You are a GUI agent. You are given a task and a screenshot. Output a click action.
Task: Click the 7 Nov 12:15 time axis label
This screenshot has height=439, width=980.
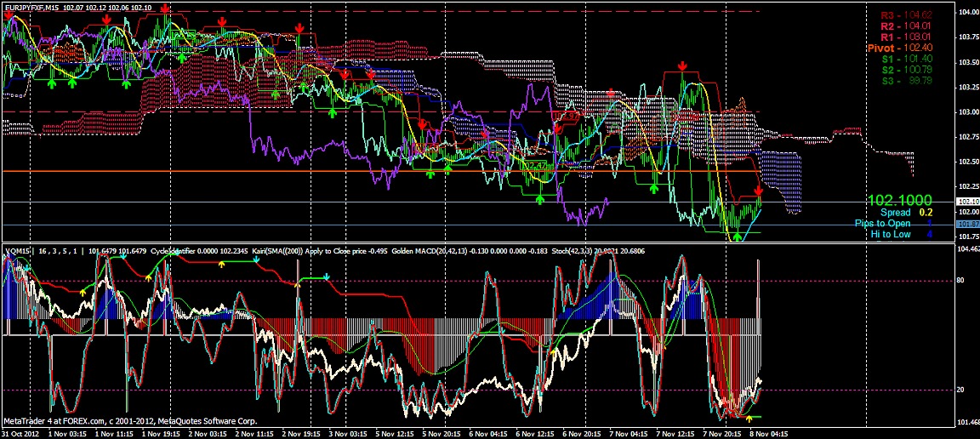click(675, 433)
